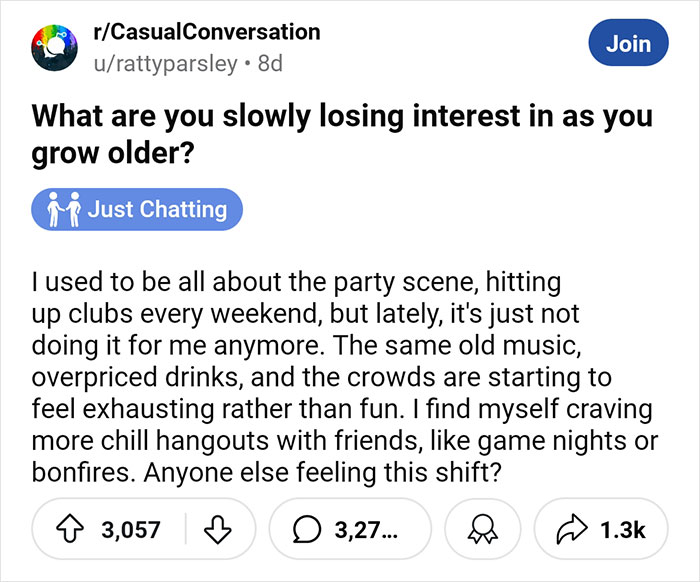The height and width of the screenshot is (582, 700).
Task: Click the 3,057 vote count
Action: pos(132,530)
